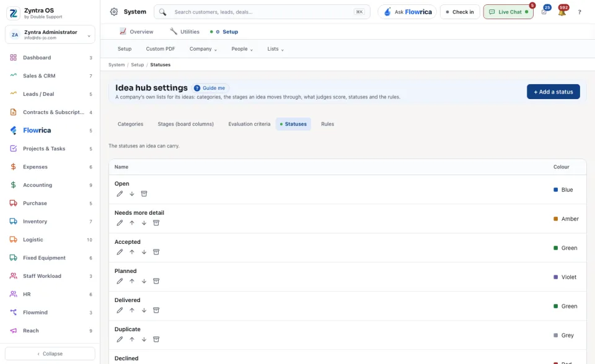Image resolution: width=595 pixels, height=364 pixels.
Task: Open Live Chat
Action: [x=508, y=12]
